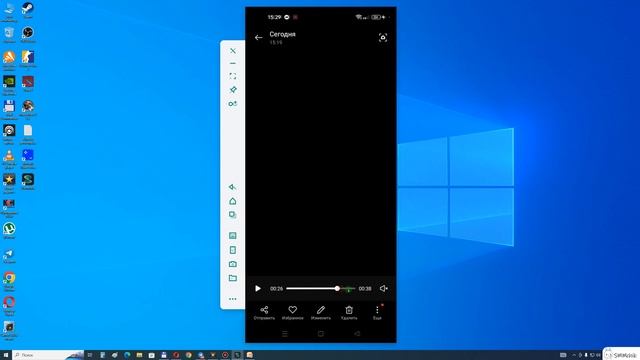This screenshot has height=360, width=640.
Task: Open Task View on the taskbar
Action: [x=90, y=355]
